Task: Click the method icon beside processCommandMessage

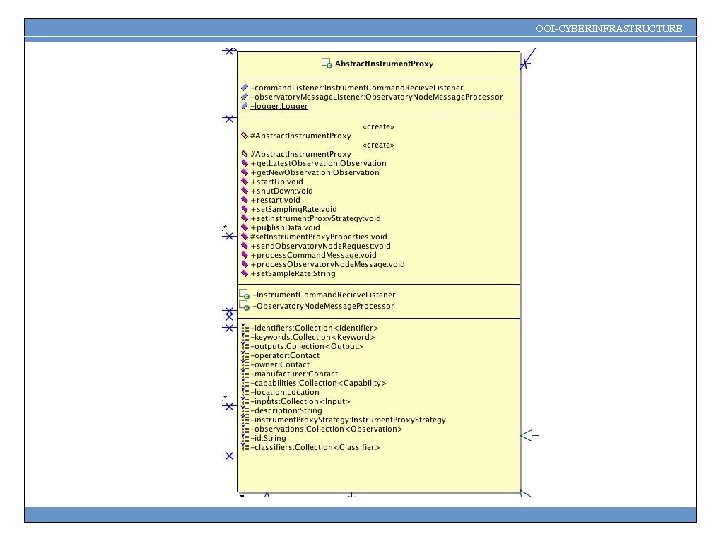Action: tap(245, 255)
